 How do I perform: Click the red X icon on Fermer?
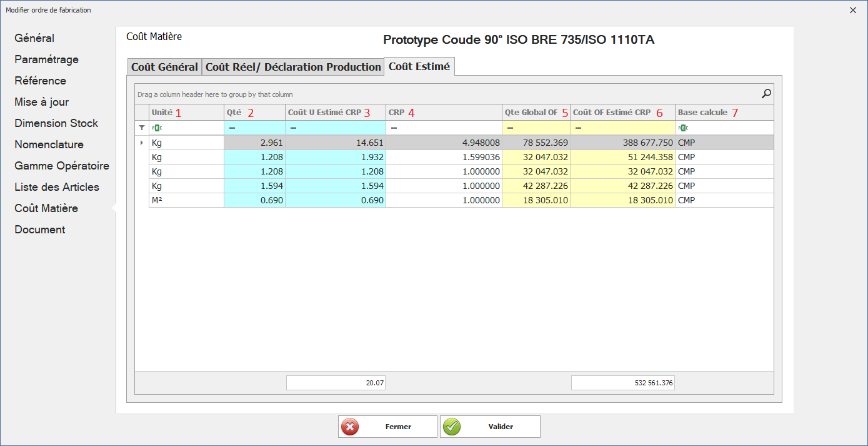(351, 427)
